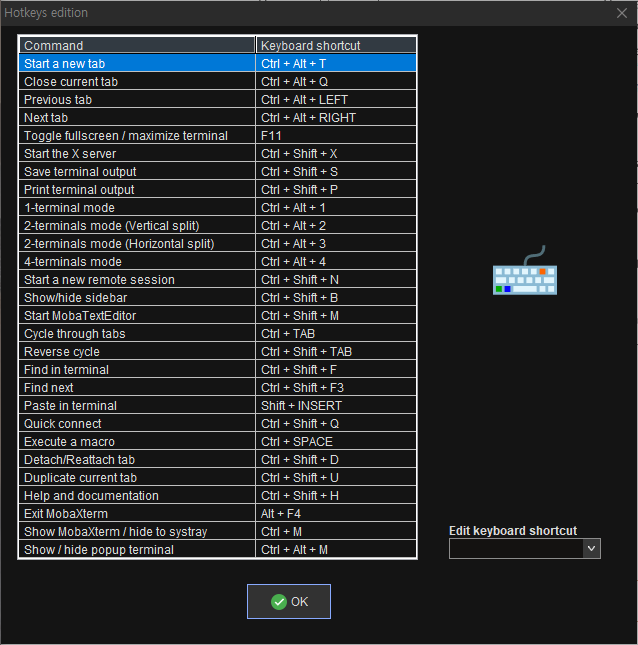The width and height of the screenshot is (638, 645).
Task: Select the 'Find next' command
Action: [x=137, y=387]
